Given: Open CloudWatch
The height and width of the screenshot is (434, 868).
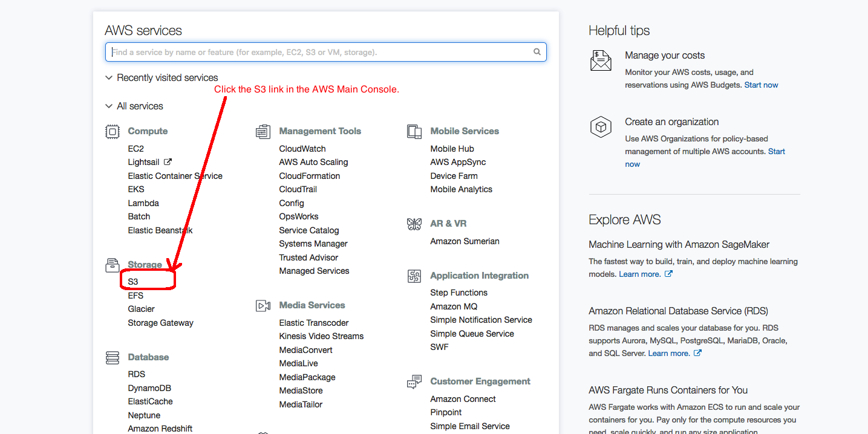Looking at the screenshot, I should click(302, 149).
